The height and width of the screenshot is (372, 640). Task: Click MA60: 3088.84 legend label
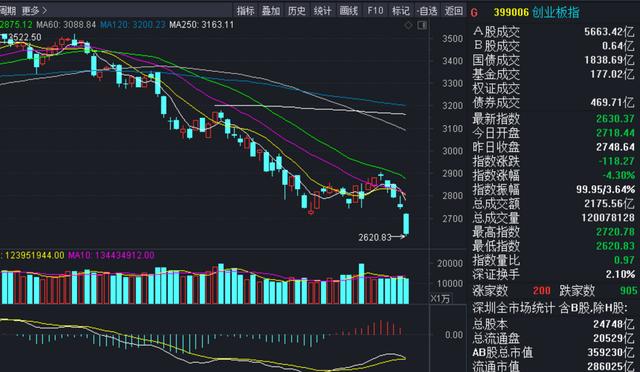tap(66, 25)
